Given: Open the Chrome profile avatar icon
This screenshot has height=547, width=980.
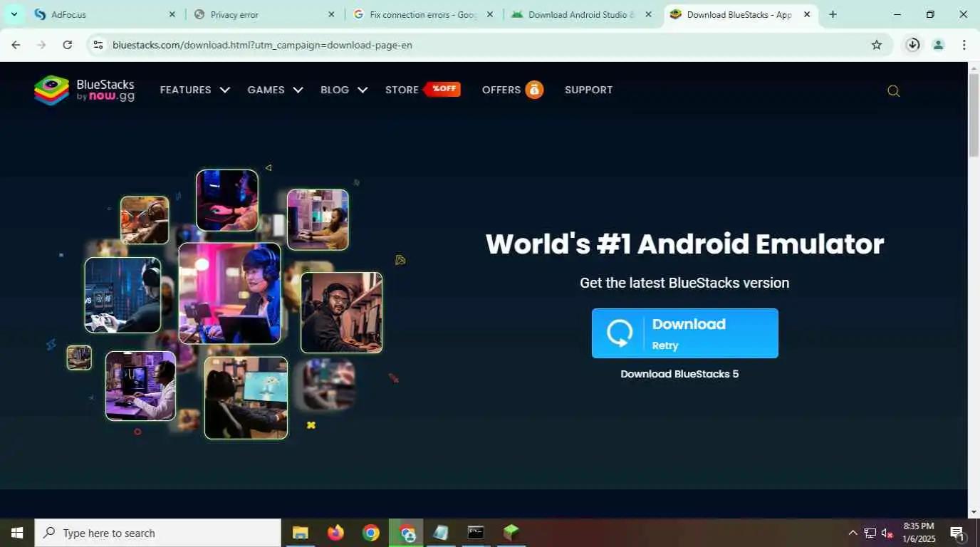Looking at the screenshot, I should 939,45.
